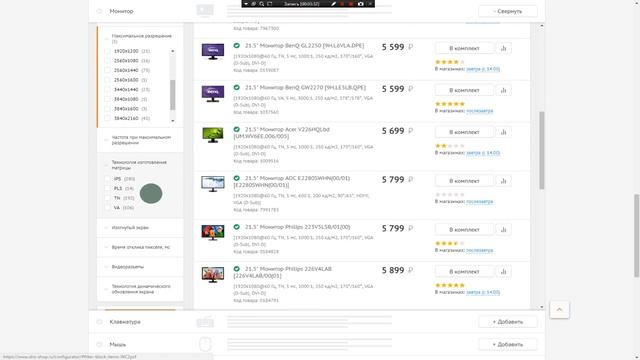
Task: Open availability link for Acer V226HQLbd
Action: coord(483,153)
